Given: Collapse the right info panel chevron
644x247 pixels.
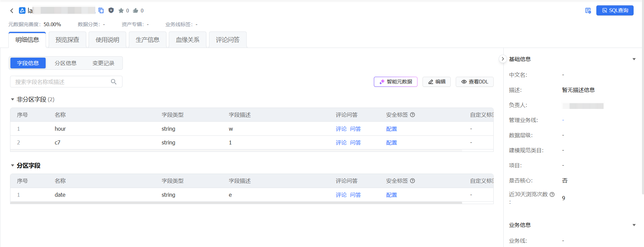Looking at the screenshot, I should (x=503, y=59).
